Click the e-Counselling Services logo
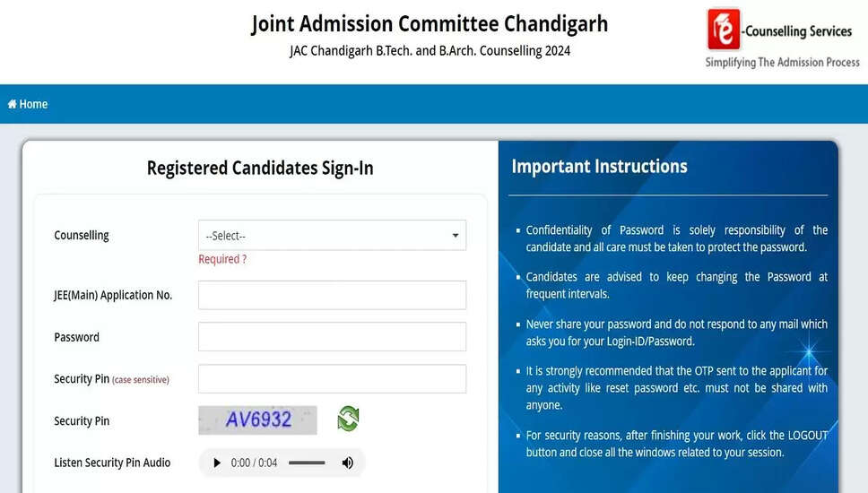 (726, 30)
